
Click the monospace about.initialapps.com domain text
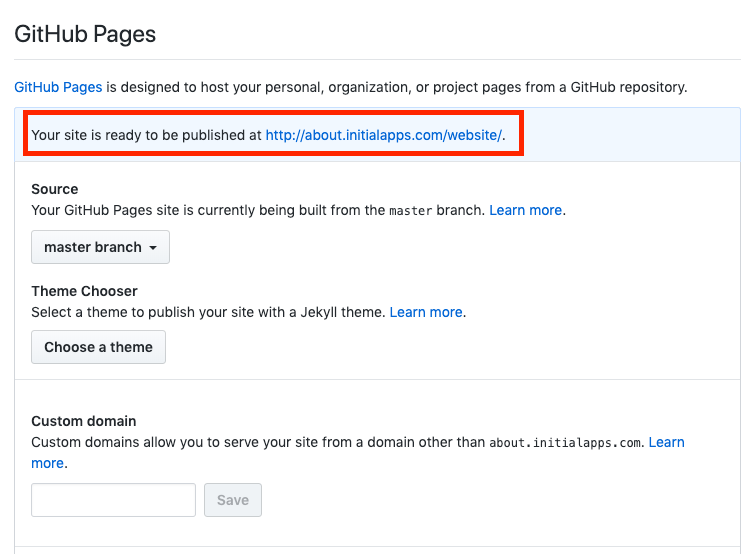click(x=565, y=442)
